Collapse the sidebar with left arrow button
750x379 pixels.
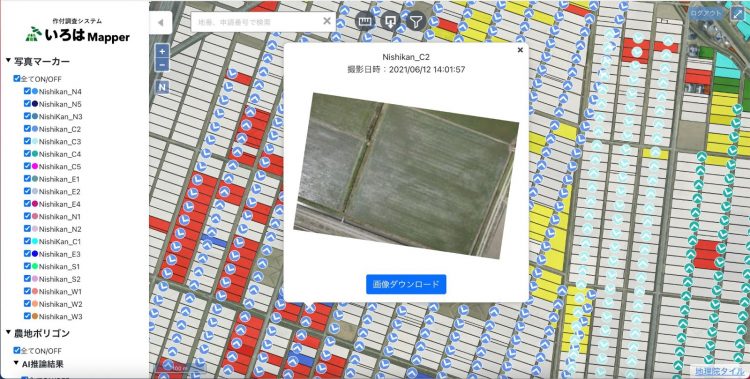point(161,23)
